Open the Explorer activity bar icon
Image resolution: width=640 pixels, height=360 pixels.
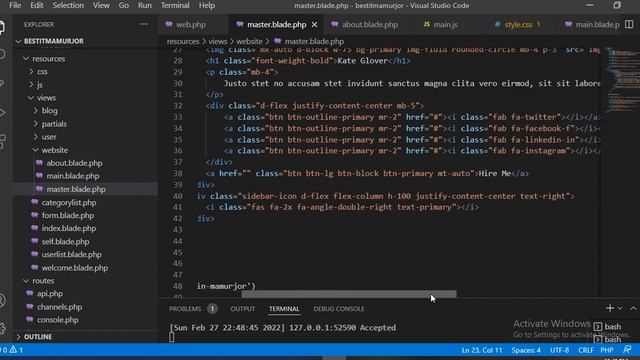point(2,27)
